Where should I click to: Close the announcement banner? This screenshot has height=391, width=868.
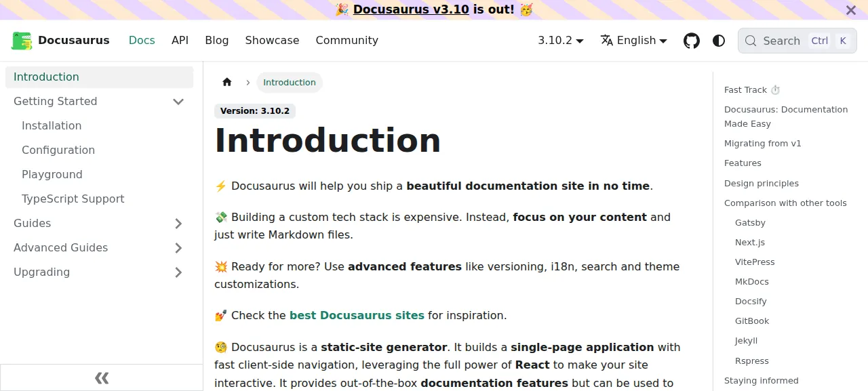click(850, 10)
